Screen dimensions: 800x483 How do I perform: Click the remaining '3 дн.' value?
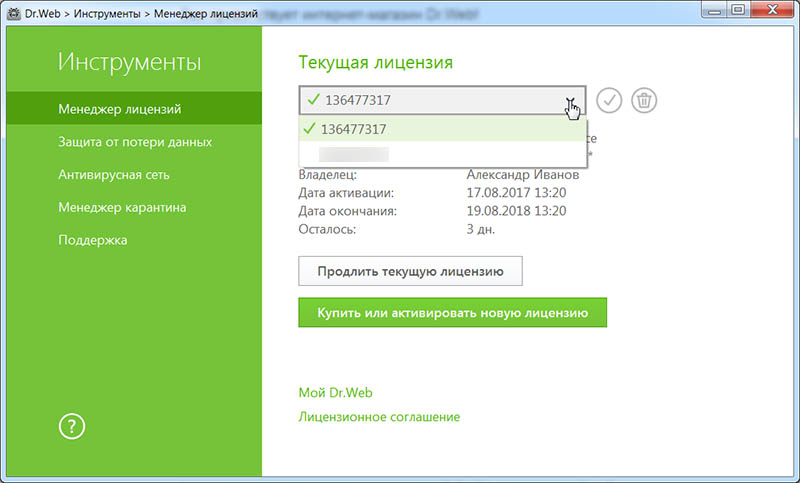coord(481,229)
